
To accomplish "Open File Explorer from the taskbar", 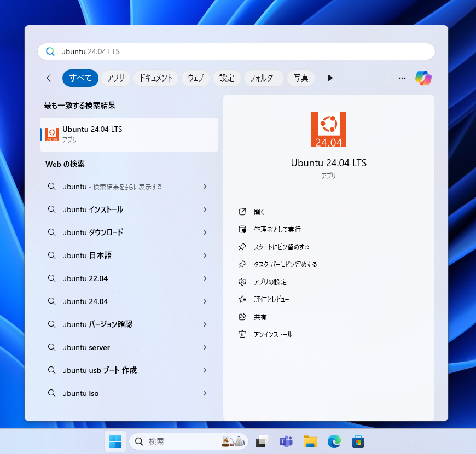I will point(310,441).
